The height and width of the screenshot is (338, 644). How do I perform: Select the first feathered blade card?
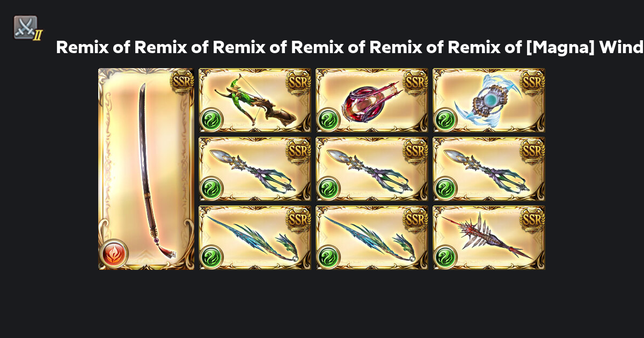[x=255, y=238]
